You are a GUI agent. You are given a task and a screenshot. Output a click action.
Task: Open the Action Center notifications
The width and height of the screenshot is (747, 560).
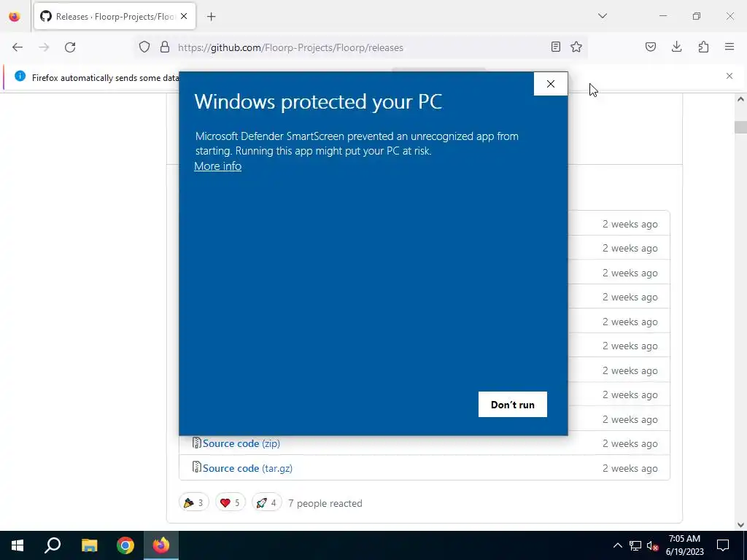[723, 545]
